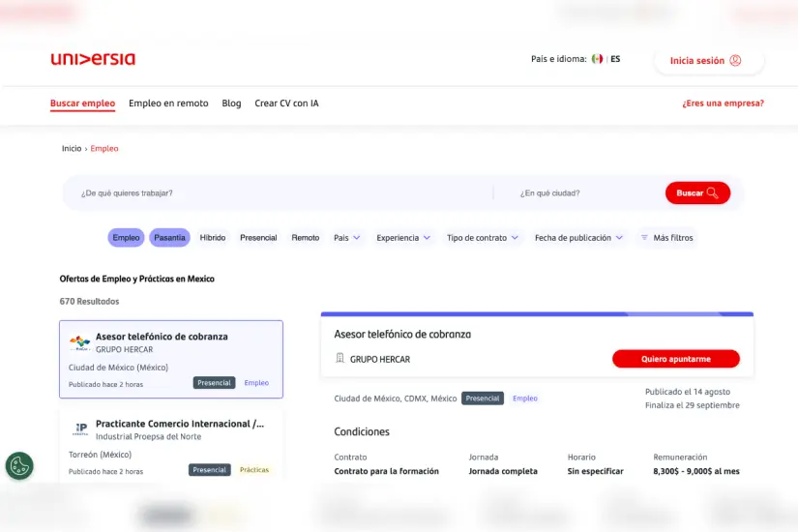798x532 pixels.
Task: Open Crear CV con IA
Action: 286,103
